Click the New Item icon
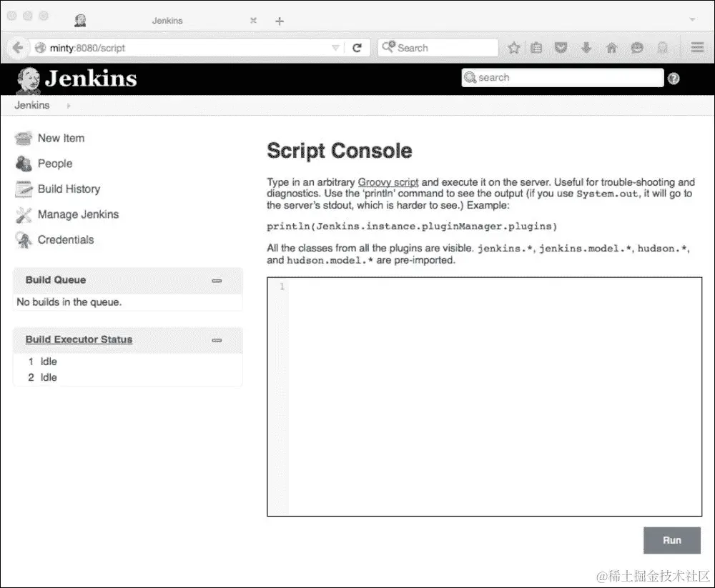Screen dimensions: 715x588 tap(24, 138)
